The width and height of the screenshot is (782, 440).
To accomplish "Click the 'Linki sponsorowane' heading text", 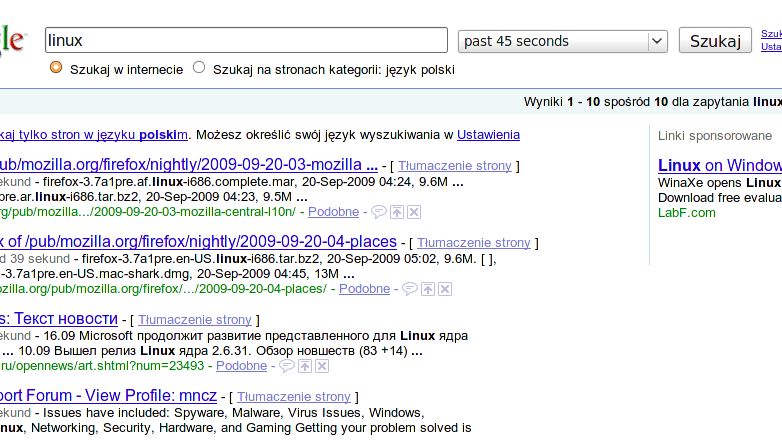I will [x=715, y=136].
